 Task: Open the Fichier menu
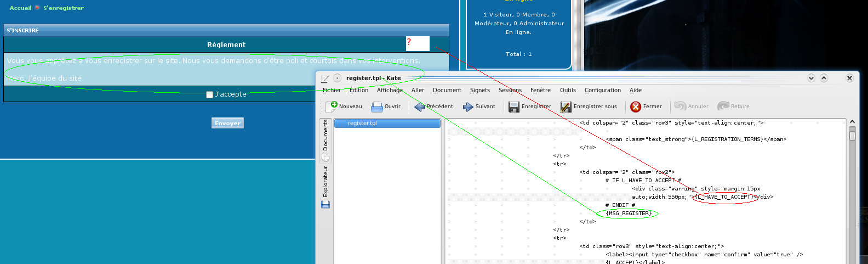click(331, 91)
